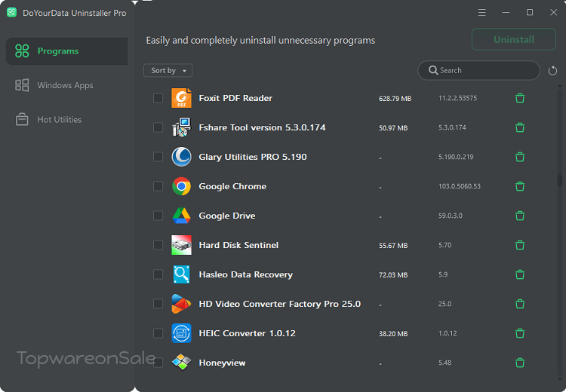Select the Hard Disk Sentinel name
The height and width of the screenshot is (392, 566).
pos(238,245)
